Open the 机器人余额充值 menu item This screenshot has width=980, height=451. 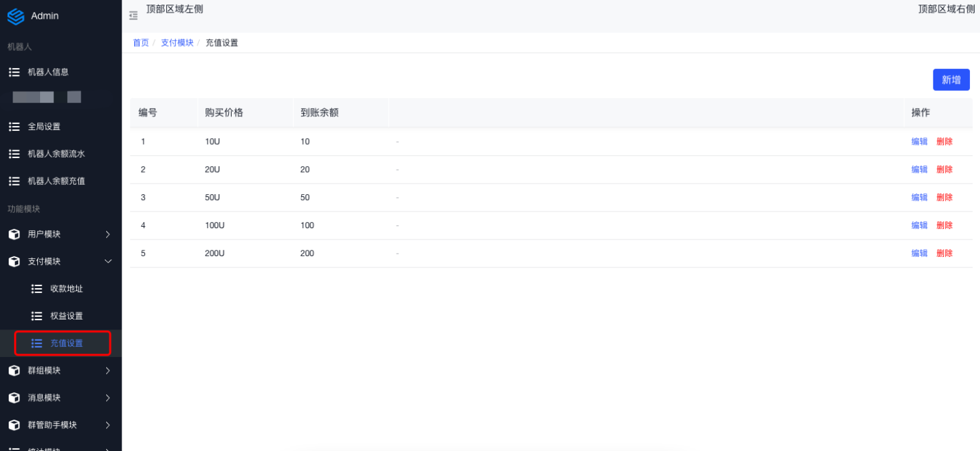[x=56, y=181]
